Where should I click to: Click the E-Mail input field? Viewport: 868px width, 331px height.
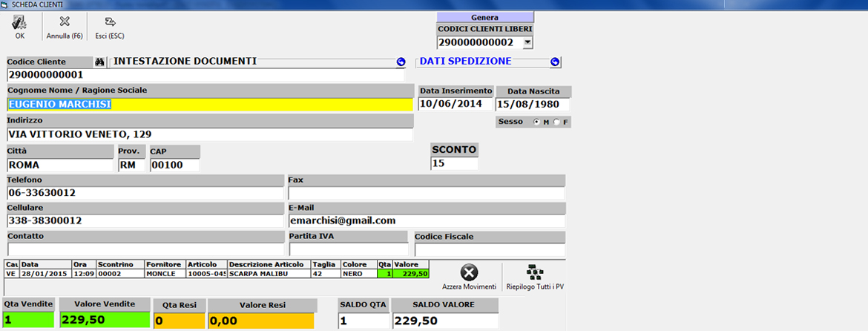(x=426, y=220)
